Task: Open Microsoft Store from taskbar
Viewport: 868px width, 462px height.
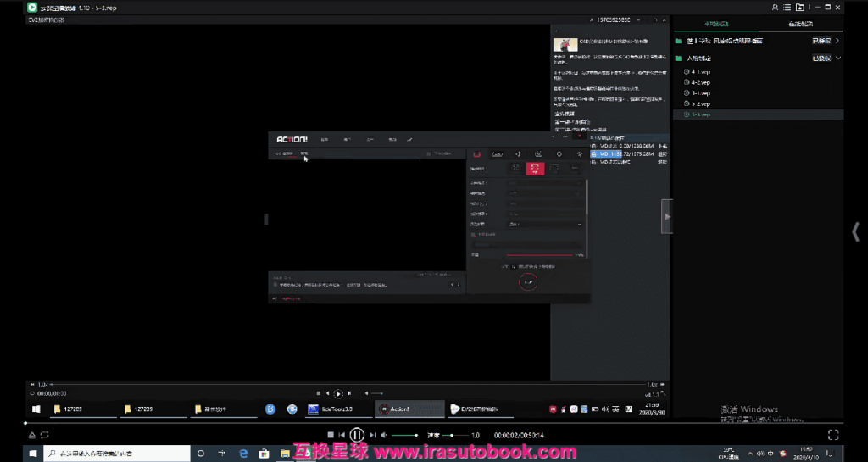Action: (x=264, y=454)
